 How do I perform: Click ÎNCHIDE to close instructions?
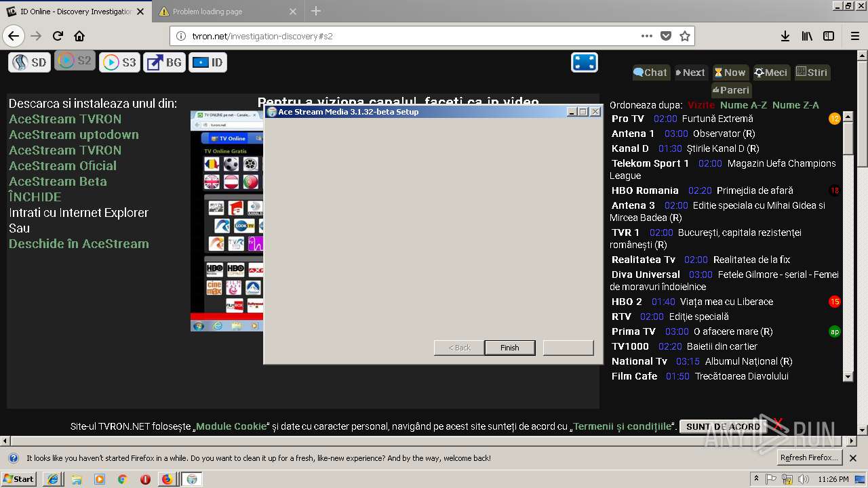(x=35, y=197)
